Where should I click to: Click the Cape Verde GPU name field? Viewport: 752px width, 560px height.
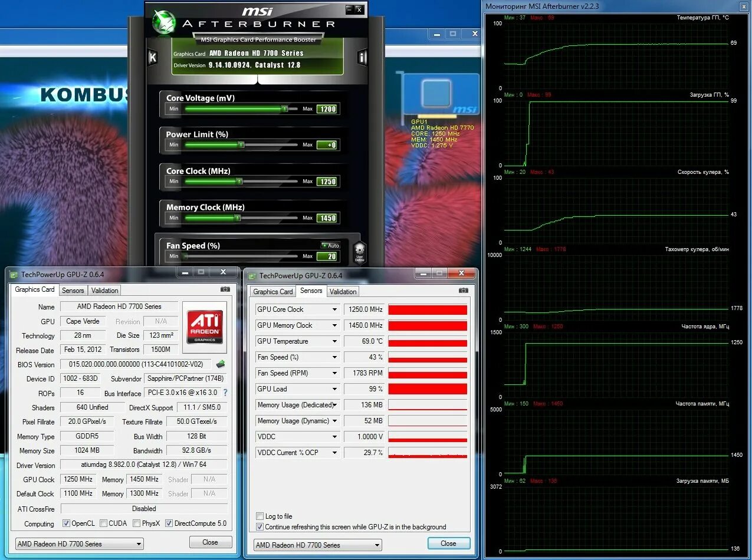83,321
